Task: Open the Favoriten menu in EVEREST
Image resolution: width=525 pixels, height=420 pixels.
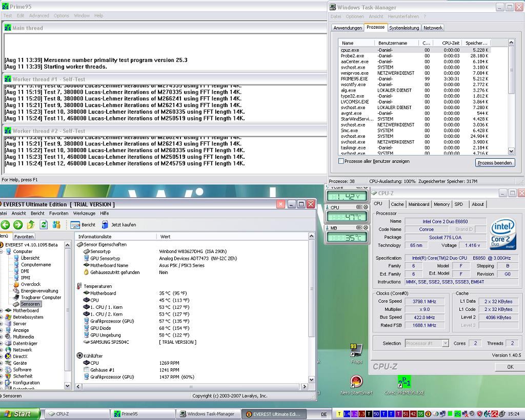Action: [58, 214]
